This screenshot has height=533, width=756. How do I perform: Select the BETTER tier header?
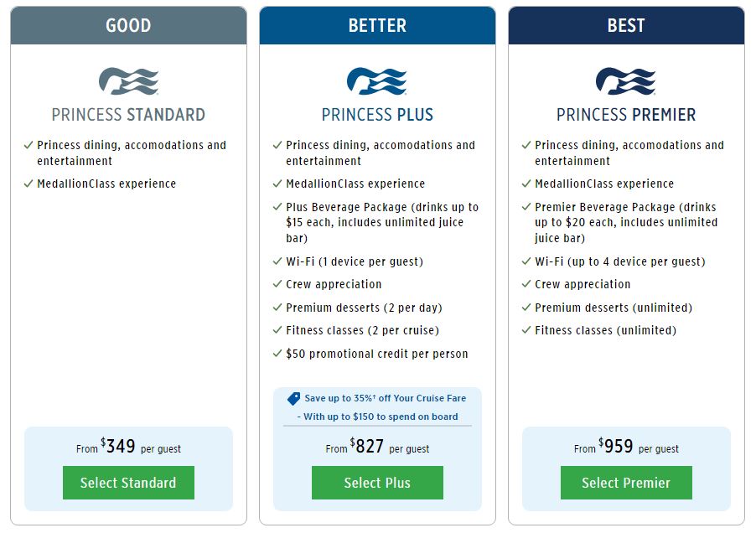377,25
